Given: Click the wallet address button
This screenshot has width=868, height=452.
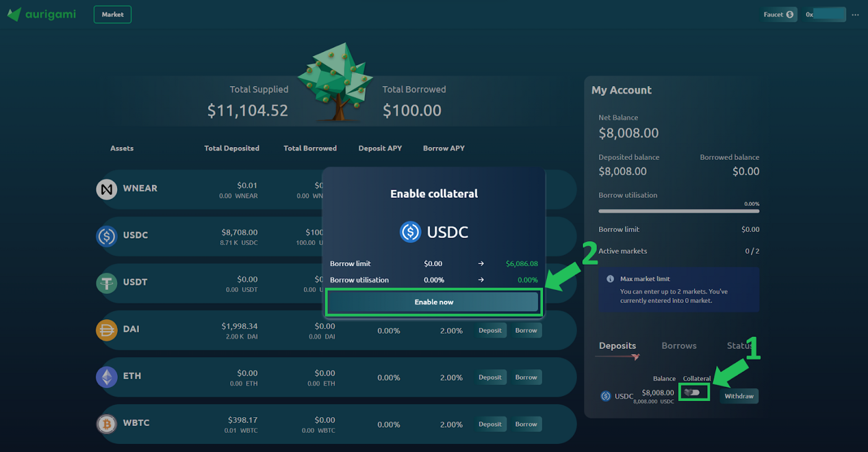Looking at the screenshot, I should coord(825,14).
